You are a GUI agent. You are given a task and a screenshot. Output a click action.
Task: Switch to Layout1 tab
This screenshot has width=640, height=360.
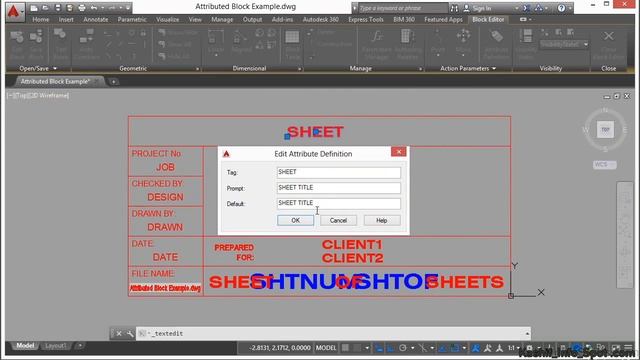click(x=56, y=346)
